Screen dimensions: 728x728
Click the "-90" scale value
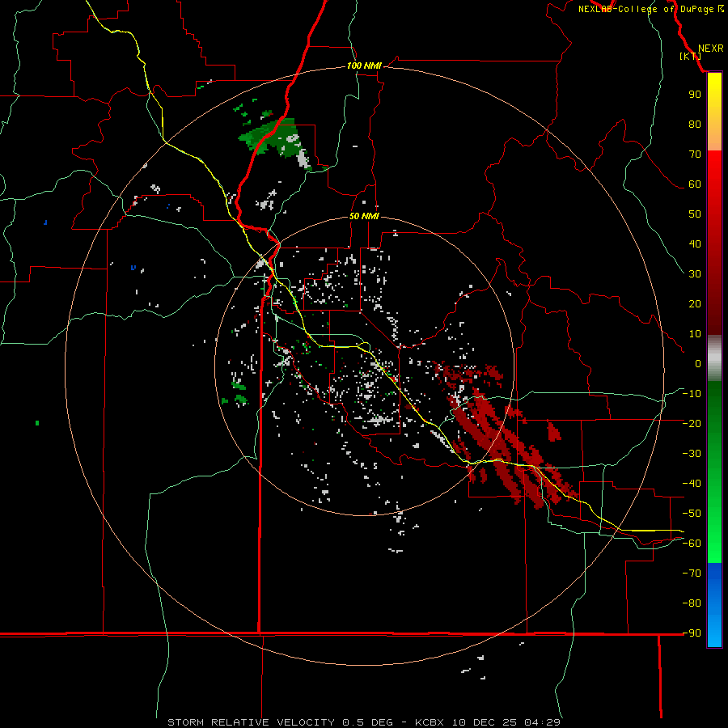[692, 633]
